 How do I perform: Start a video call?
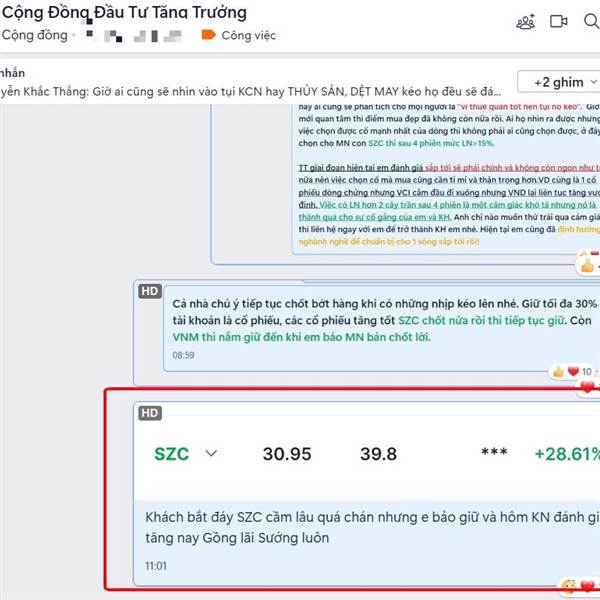pos(558,21)
